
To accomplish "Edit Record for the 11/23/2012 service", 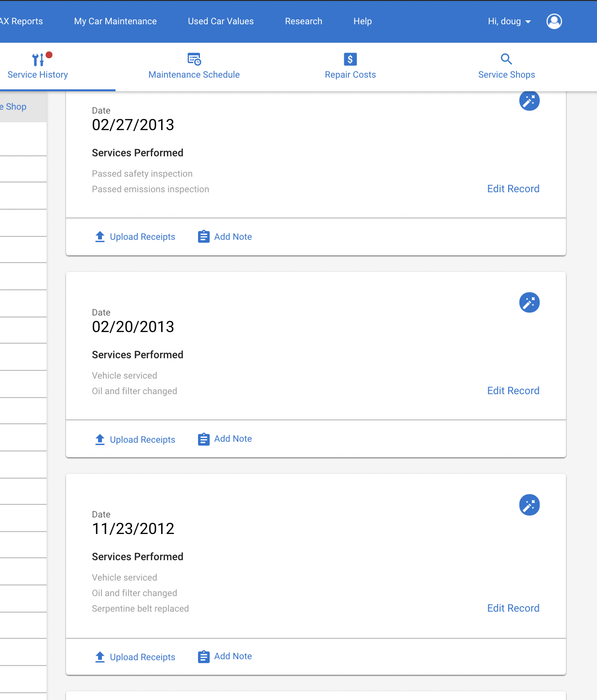I will coord(513,608).
